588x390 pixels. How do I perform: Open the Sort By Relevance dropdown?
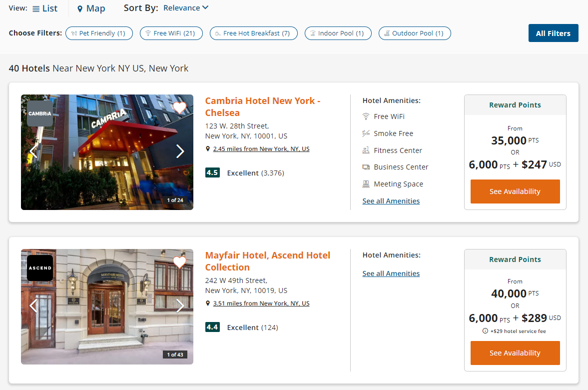tap(186, 8)
